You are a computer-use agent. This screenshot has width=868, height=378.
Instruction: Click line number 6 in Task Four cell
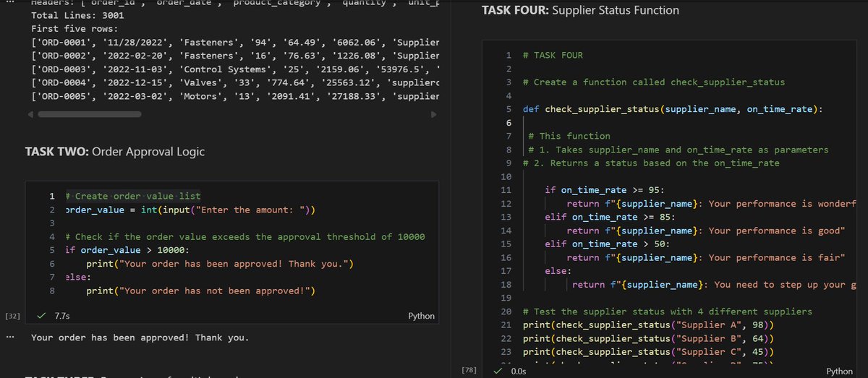pyautogui.click(x=509, y=123)
